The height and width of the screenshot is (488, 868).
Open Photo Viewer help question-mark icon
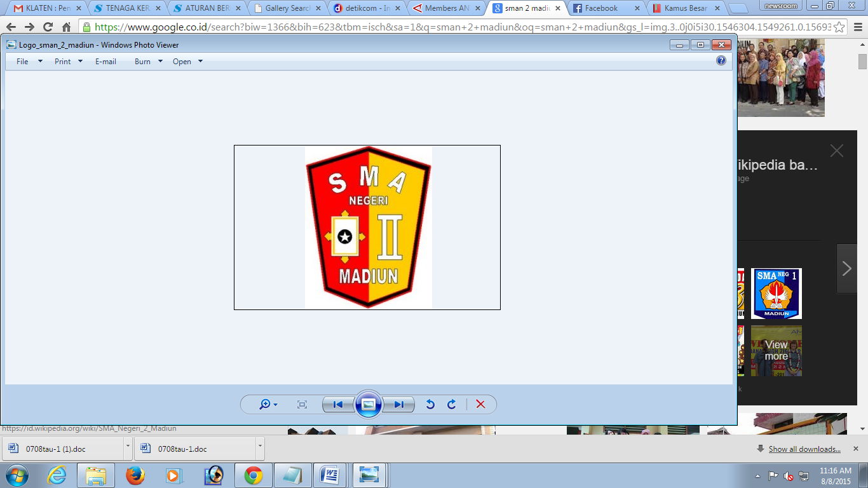pos(721,61)
